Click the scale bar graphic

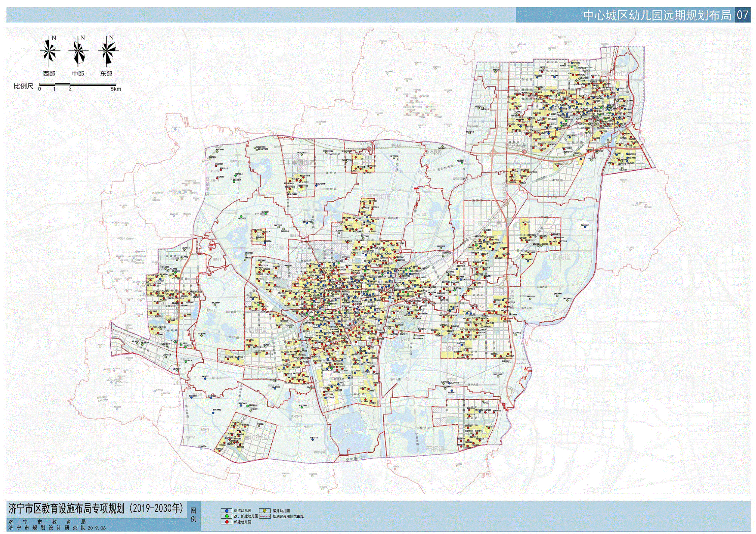(78, 85)
